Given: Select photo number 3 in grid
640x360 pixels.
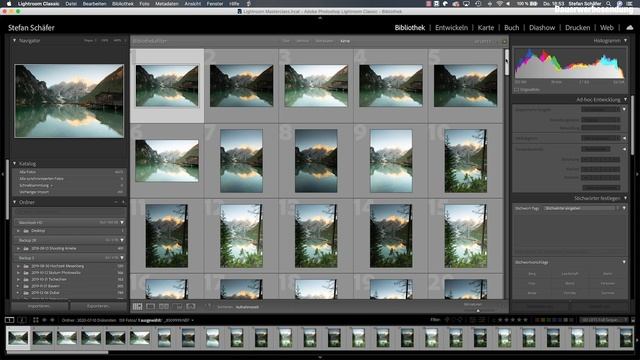Looking at the screenshot, I should (316, 86).
